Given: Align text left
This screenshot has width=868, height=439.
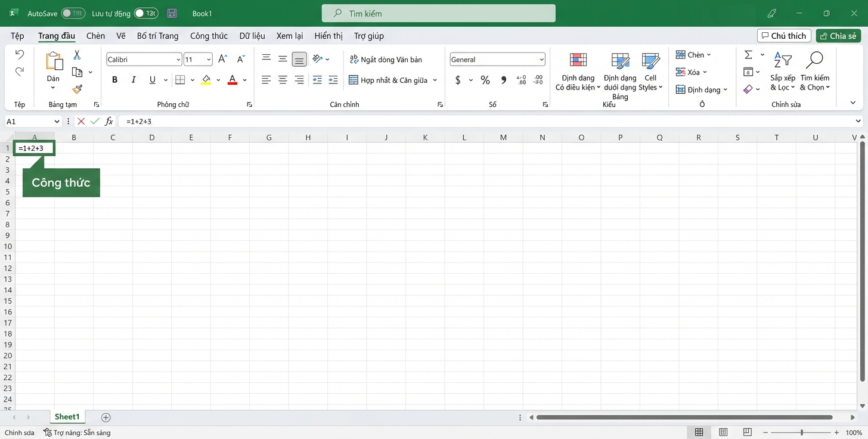Looking at the screenshot, I should click(x=266, y=80).
